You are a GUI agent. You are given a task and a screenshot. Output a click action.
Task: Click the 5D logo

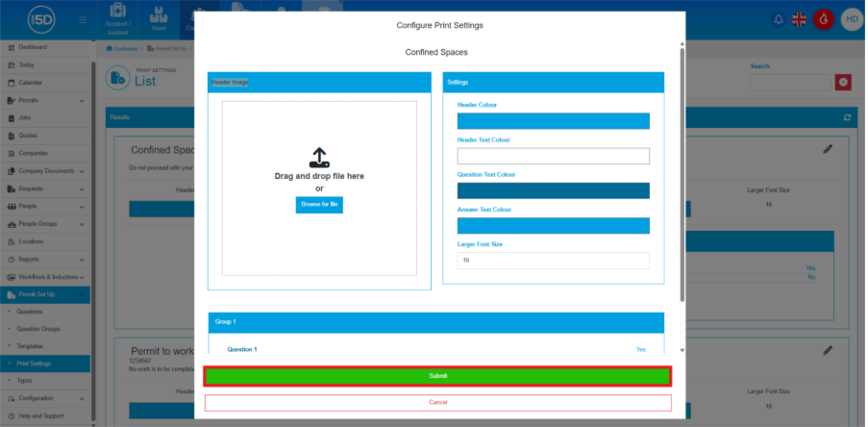point(41,19)
